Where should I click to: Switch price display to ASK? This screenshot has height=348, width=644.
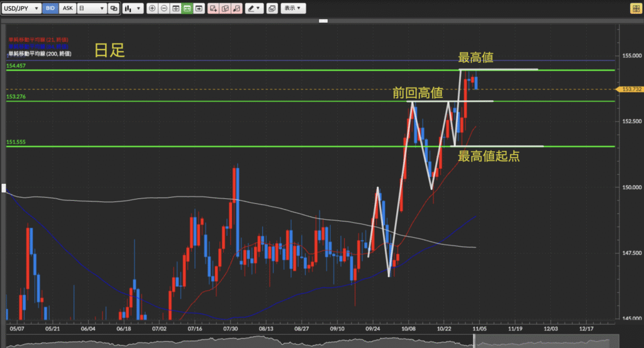coord(67,9)
